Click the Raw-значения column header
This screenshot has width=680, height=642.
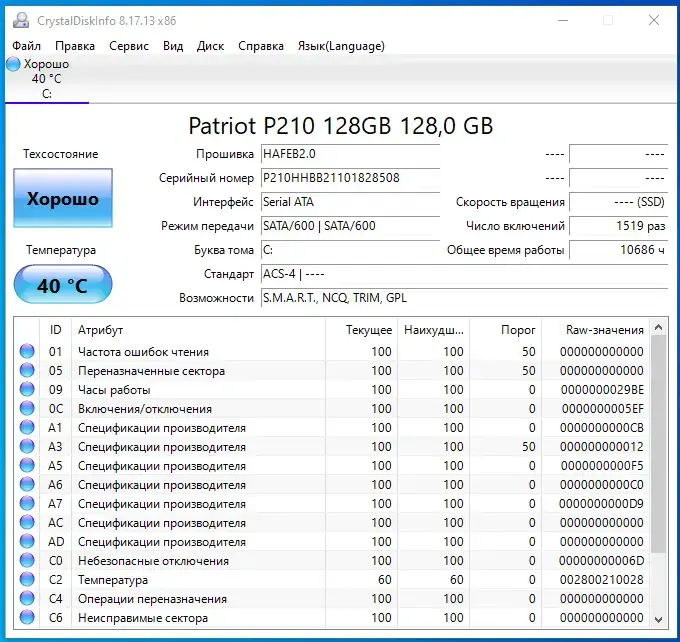click(x=595, y=330)
